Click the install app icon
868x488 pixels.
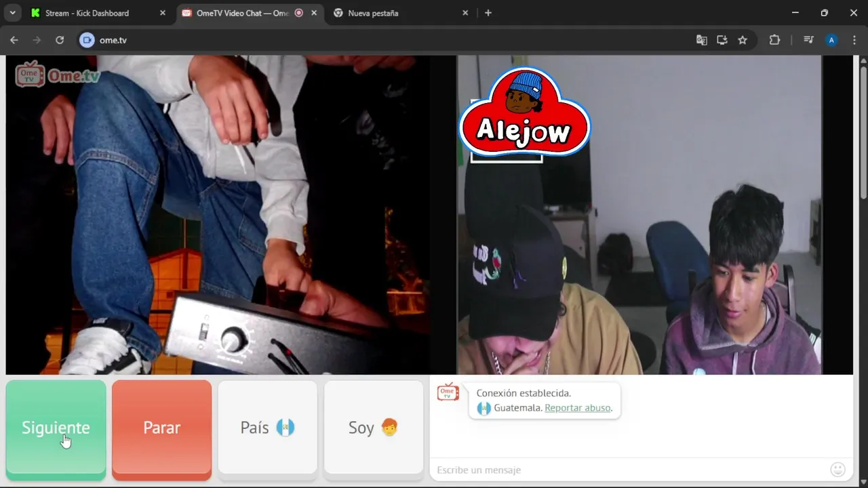point(722,40)
